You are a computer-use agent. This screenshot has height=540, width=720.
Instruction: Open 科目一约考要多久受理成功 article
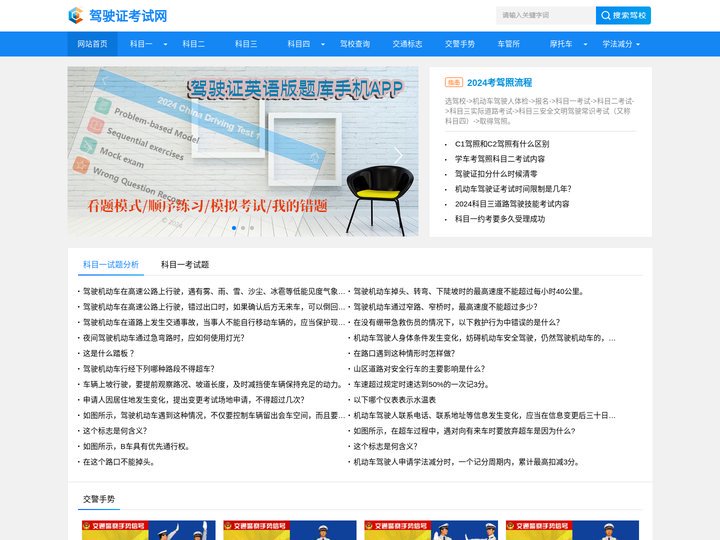[500, 219]
